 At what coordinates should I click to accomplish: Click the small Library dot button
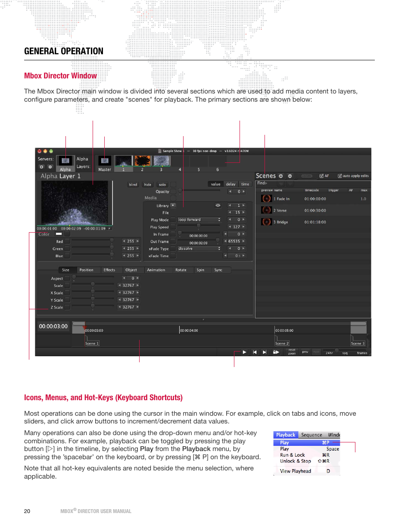[173, 205]
